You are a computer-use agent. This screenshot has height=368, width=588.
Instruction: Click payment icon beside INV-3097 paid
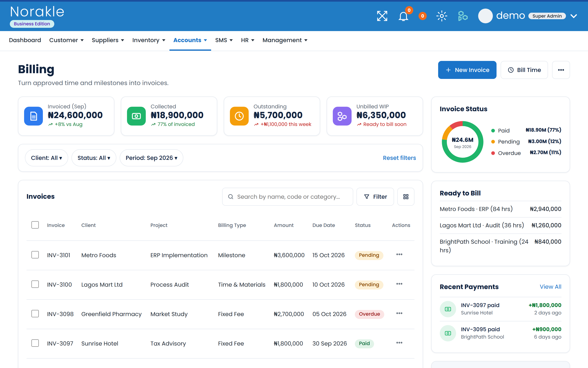(448, 309)
